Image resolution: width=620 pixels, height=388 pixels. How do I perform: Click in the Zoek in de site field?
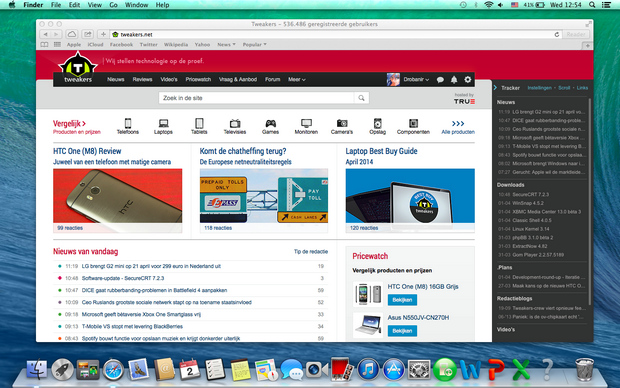(x=256, y=98)
